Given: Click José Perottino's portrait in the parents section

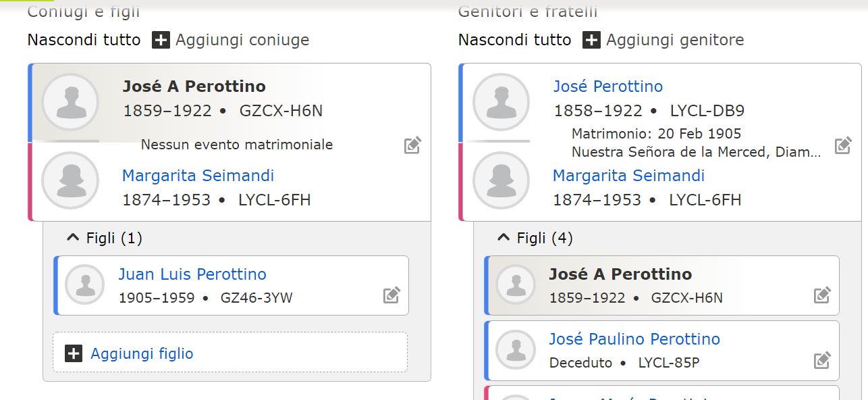Looking at the screenshot, I should click(501, 102).
